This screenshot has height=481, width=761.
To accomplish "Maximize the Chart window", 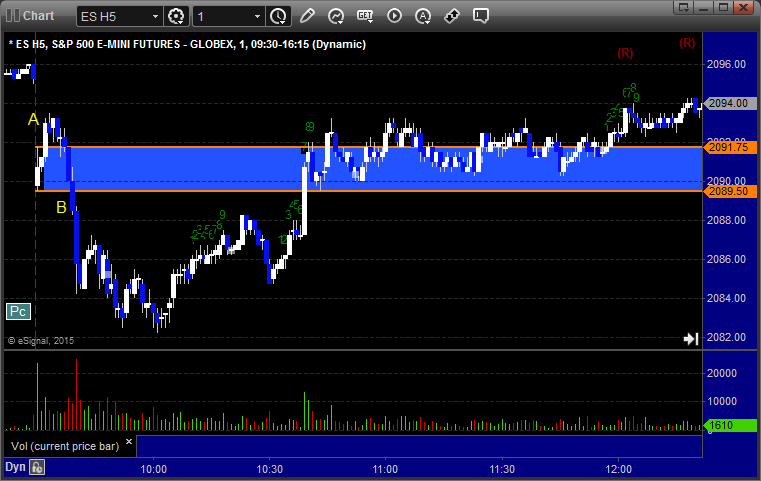I will click(x=724, y=7).
